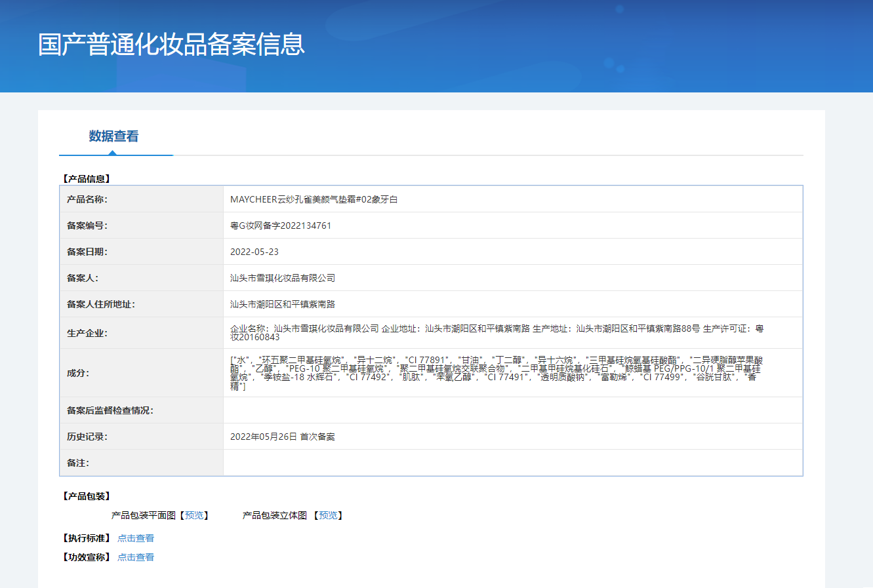Click the 备案日期 value 2022-05-23
873x588 pixels.
click(253, 251)
